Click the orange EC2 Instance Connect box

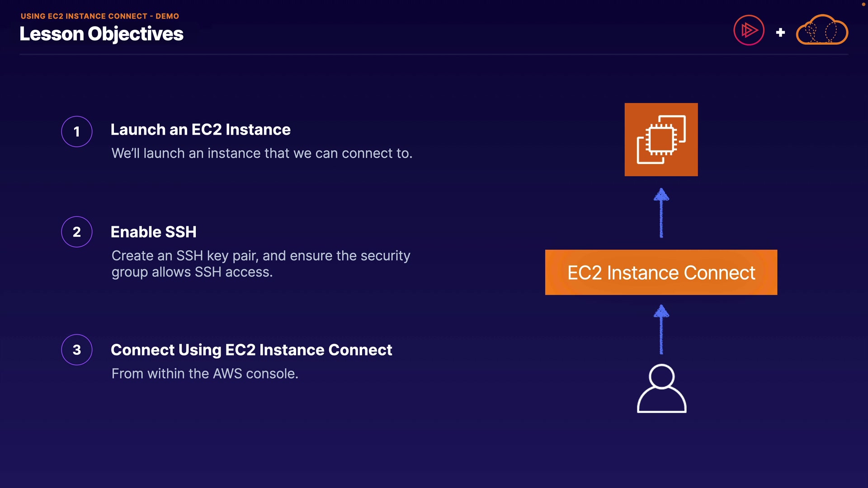661,272
